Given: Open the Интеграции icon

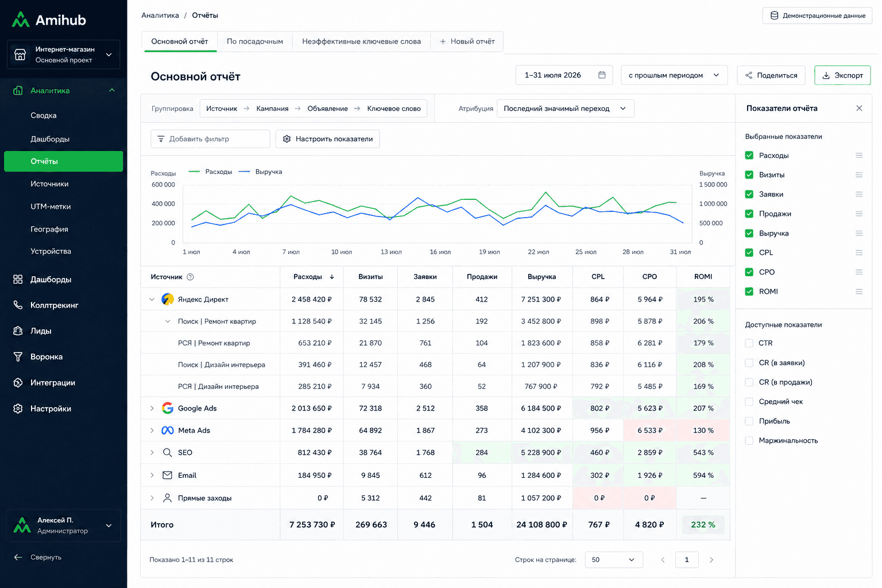Looking at the screenshot, I should point(18,382).
